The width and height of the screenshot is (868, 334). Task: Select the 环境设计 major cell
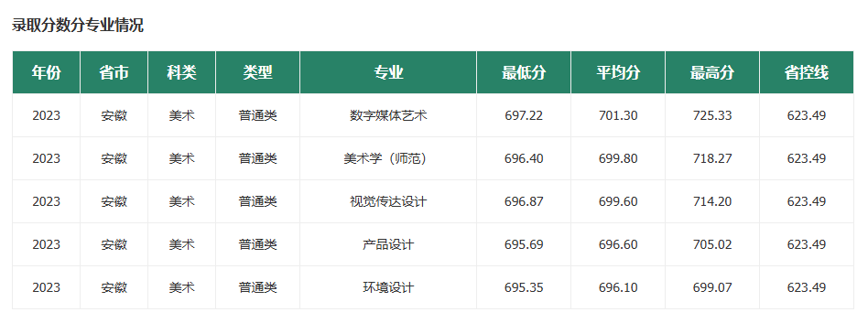388,287
